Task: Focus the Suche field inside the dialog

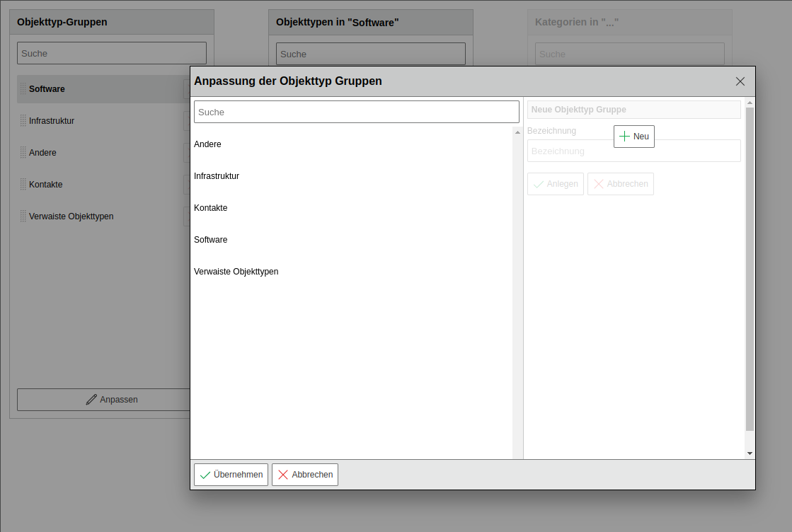Action: [x=356, y=112]
